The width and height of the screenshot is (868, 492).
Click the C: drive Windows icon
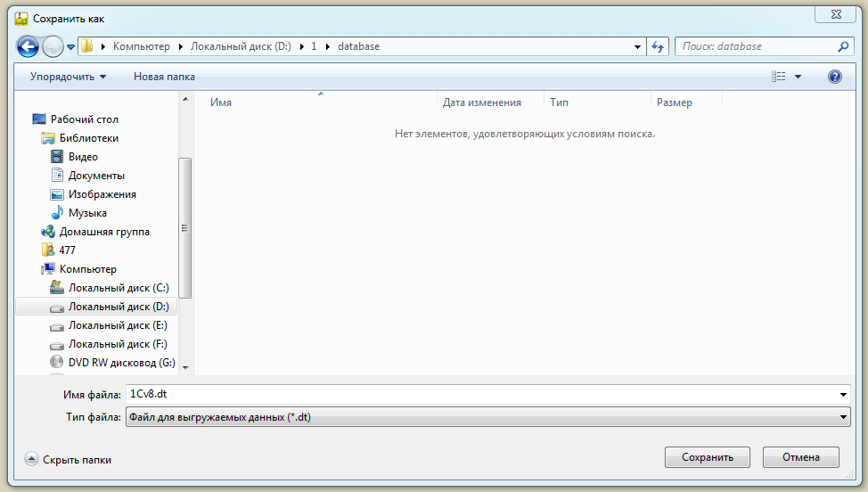(57, 287)
